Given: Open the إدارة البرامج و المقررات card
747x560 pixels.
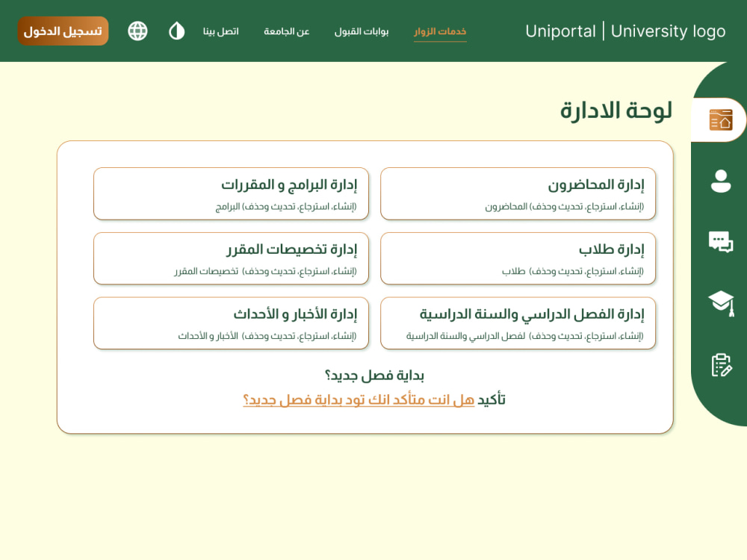Looking at the screenshot, I should click(231, 194).
